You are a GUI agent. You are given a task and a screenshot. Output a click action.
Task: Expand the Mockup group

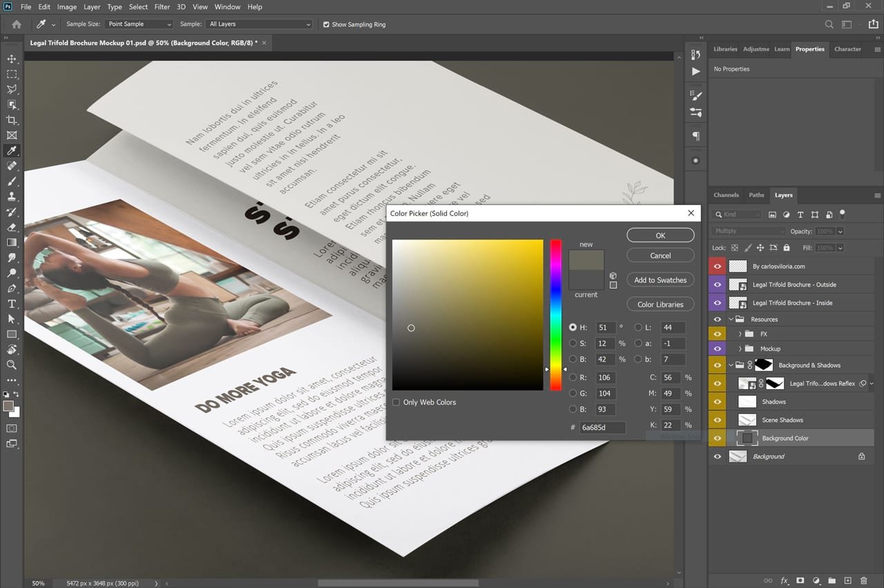pos(740,349)
